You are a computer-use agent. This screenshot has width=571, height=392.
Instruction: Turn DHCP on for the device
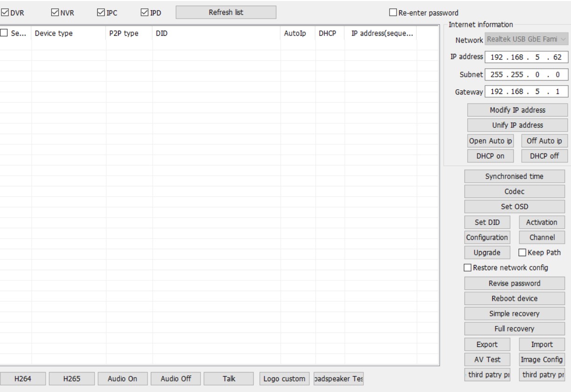click(x=490, y=156)
